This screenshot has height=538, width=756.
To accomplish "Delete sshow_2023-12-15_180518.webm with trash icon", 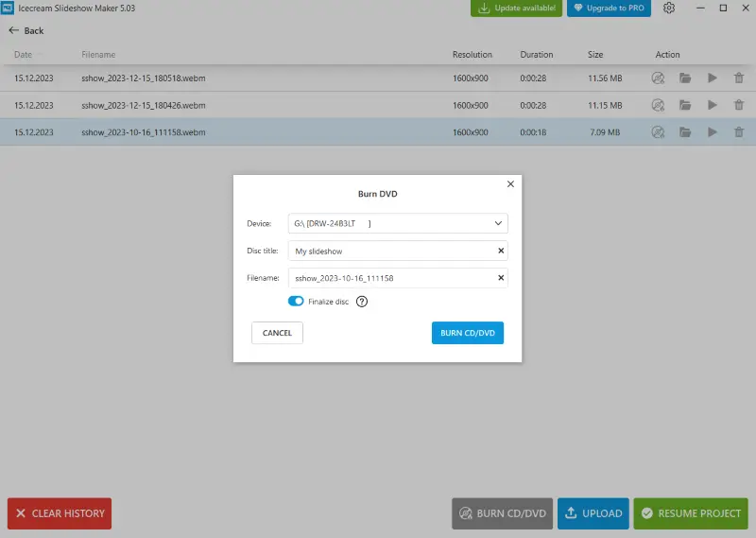I will tap(739, 78).
